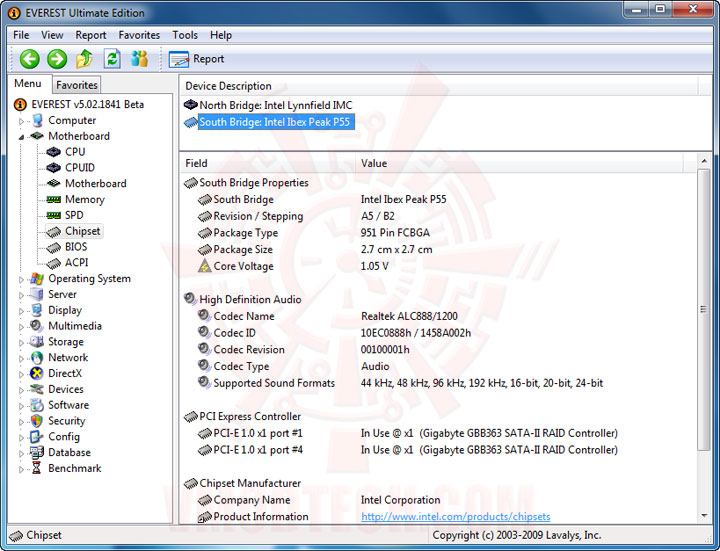This screenshot has width=720, height=551.
Task: Expand the Network tree node
Action: click(21, 358)
